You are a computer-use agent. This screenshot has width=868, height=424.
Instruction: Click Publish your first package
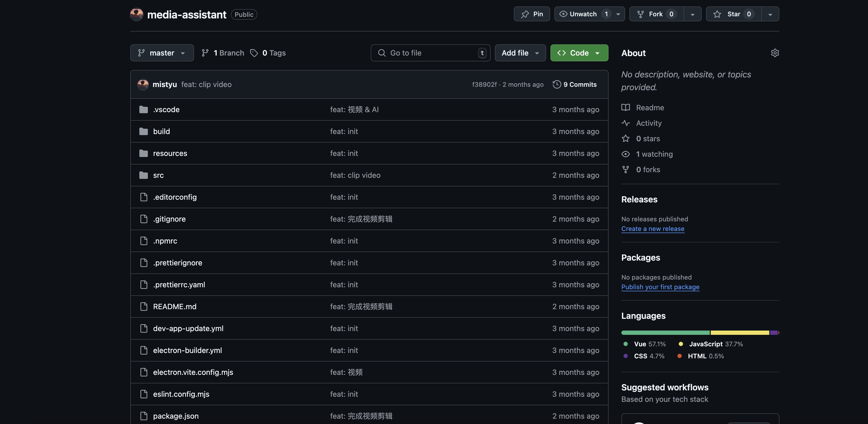(660, 287)
